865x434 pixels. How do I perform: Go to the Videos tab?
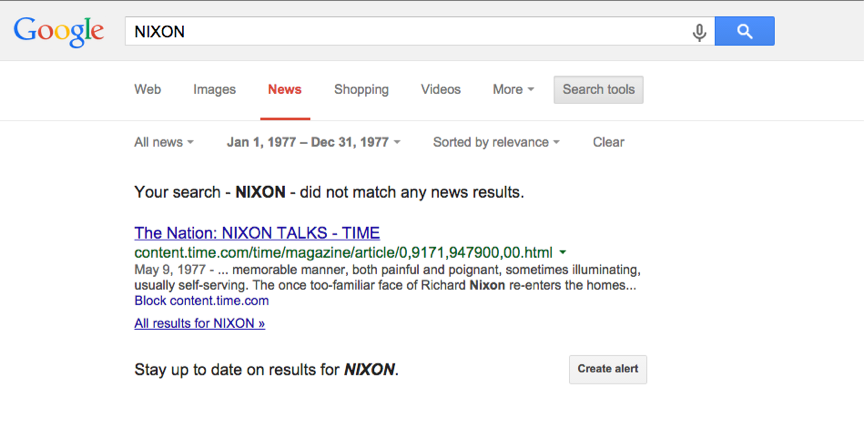tap(440, 89)
